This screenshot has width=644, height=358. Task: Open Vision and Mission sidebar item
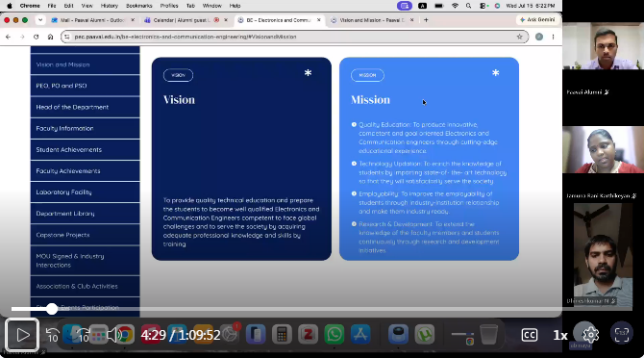[x=85, y=64]
